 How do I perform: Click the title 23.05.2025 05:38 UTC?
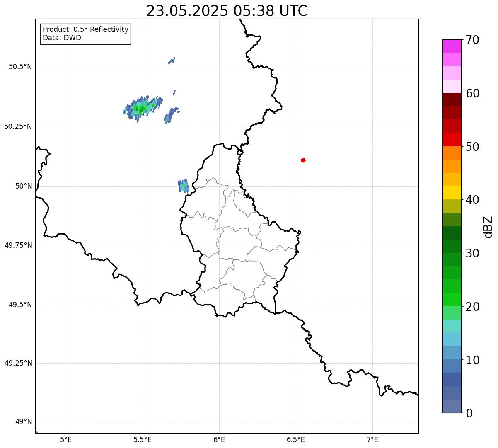[227, 11]
